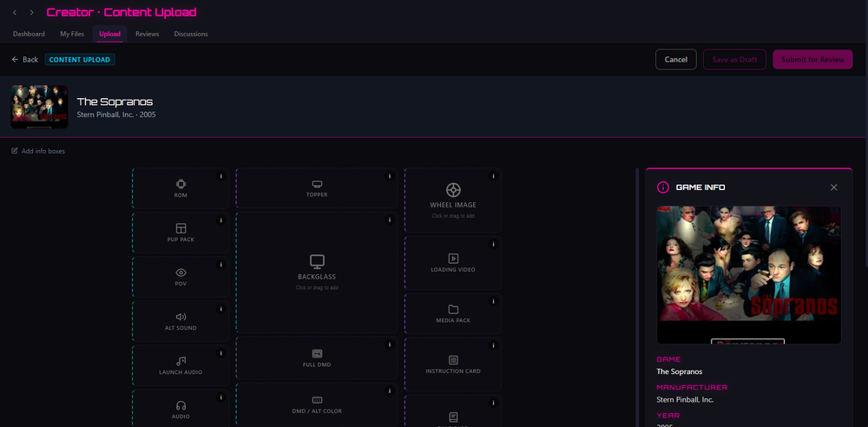Screen dimensions: 868x427
Task: Go Back from content upload
Action: tap(25, 59)
